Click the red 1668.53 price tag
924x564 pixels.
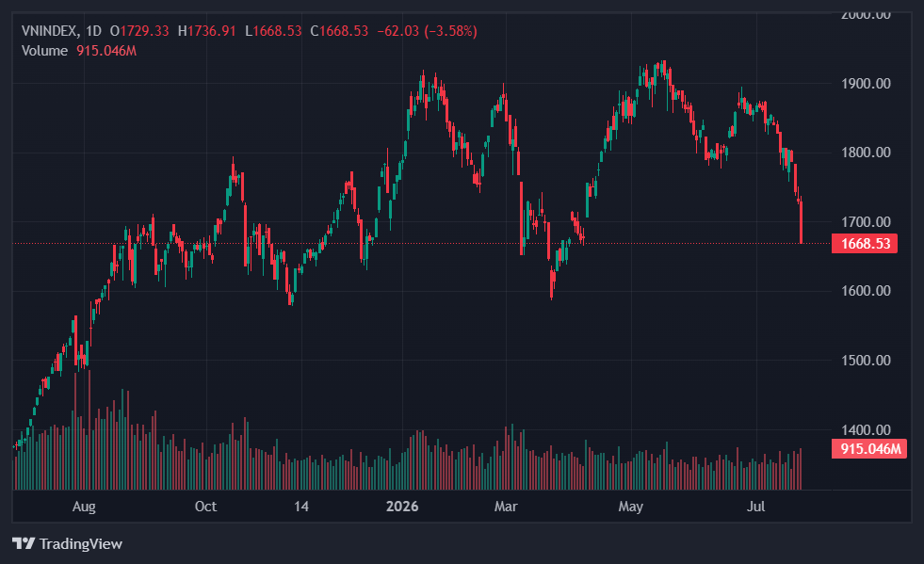[x=865, y=244]
